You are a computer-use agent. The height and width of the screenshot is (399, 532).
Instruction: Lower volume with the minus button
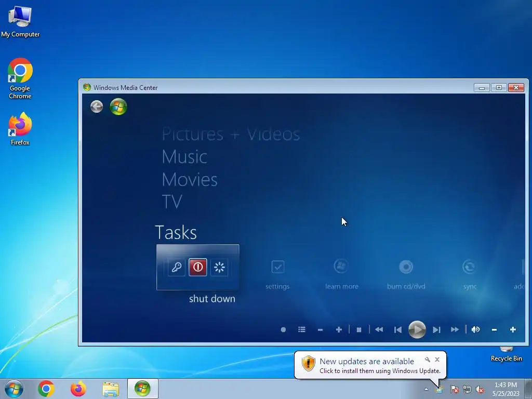tap(494, 330)
